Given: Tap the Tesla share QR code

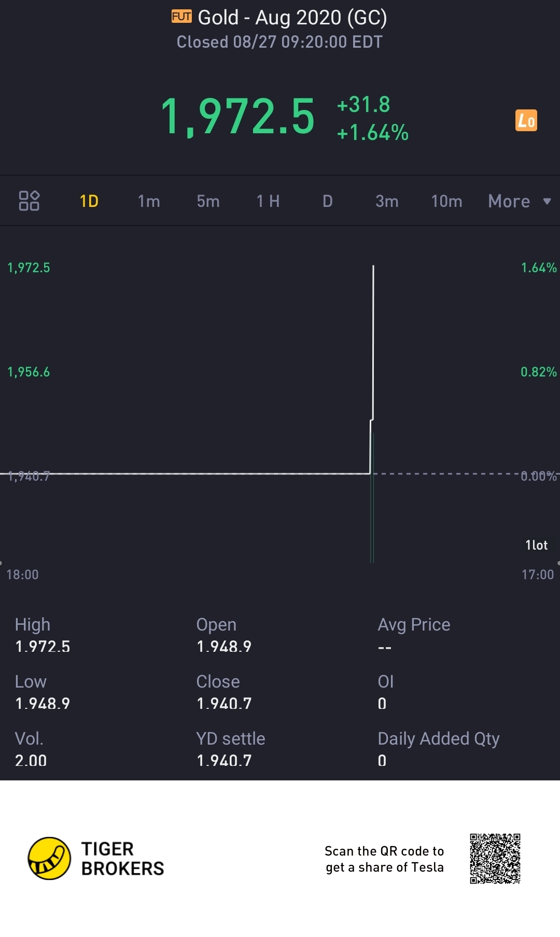Looking at the screenshot, I should coord(495,858).
